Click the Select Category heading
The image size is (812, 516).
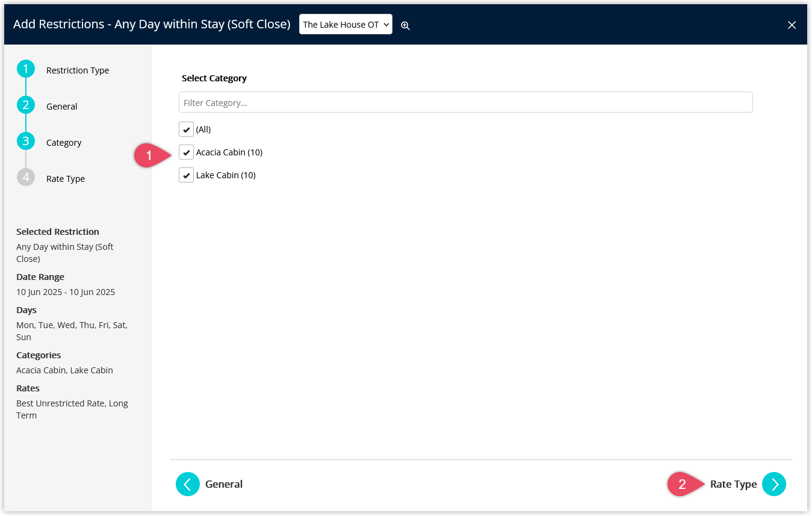point(214,78)
